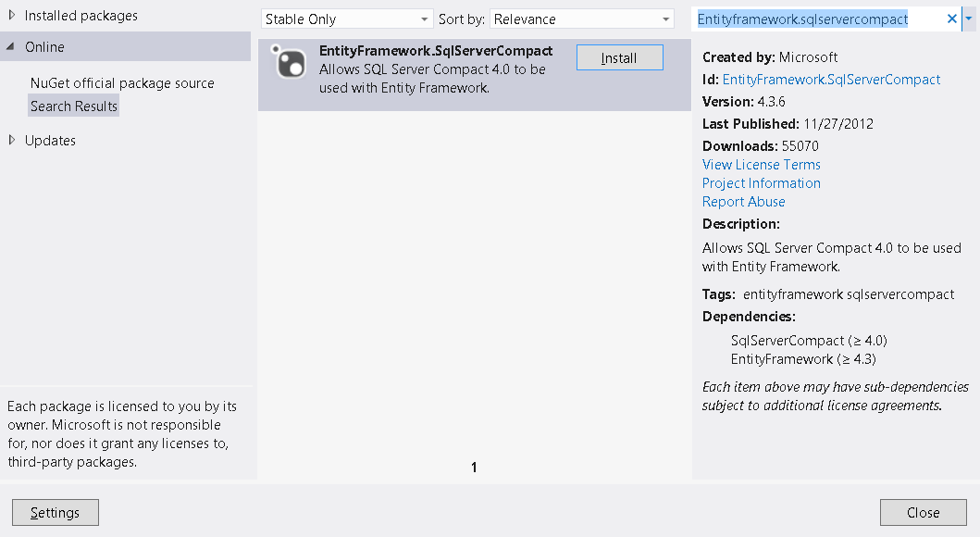Go to results page 1
This screenshot has height=537, width=980.
click(x=474, y=468)
